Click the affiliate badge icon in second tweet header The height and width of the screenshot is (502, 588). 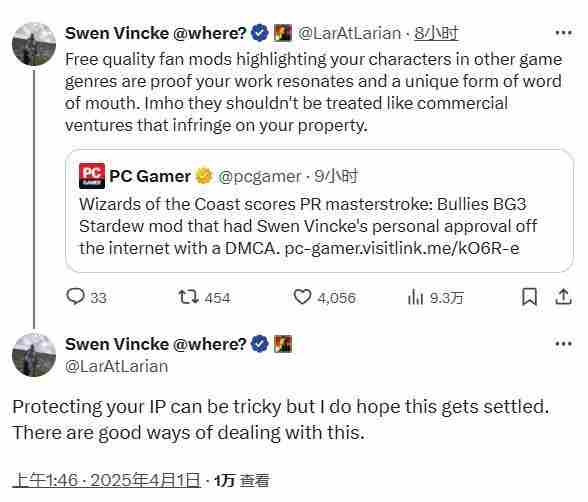283,344
